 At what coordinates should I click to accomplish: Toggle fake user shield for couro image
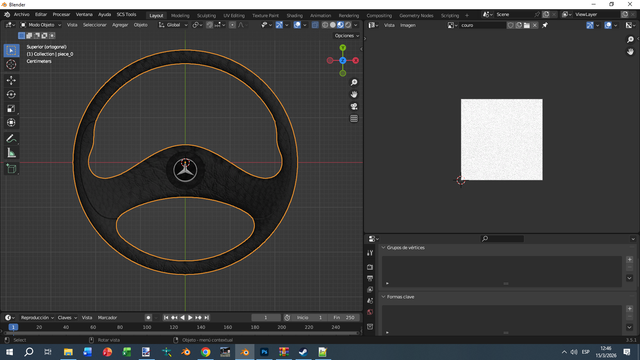click(510, 25)
